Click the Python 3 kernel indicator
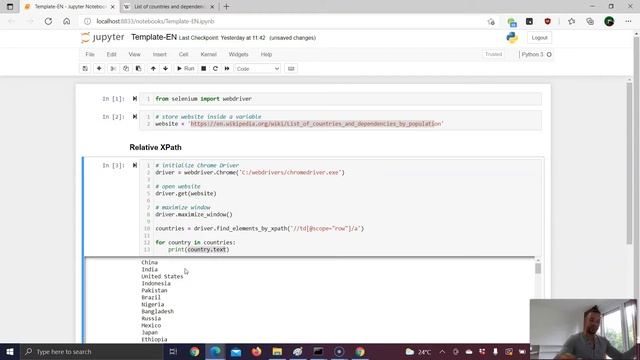Screen dimensions: 640x360 536,54
